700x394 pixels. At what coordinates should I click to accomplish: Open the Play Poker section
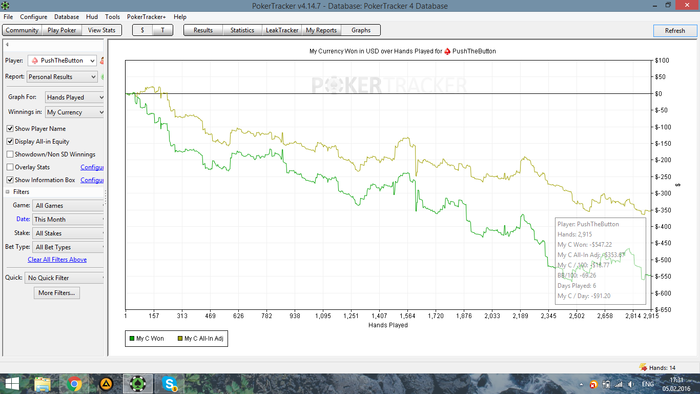click(62, 30)
